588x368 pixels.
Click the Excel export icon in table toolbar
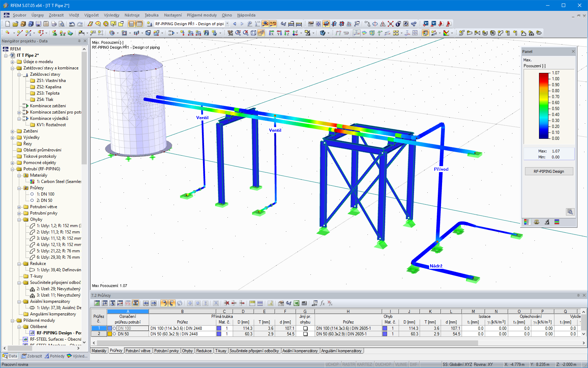(296, 303)
